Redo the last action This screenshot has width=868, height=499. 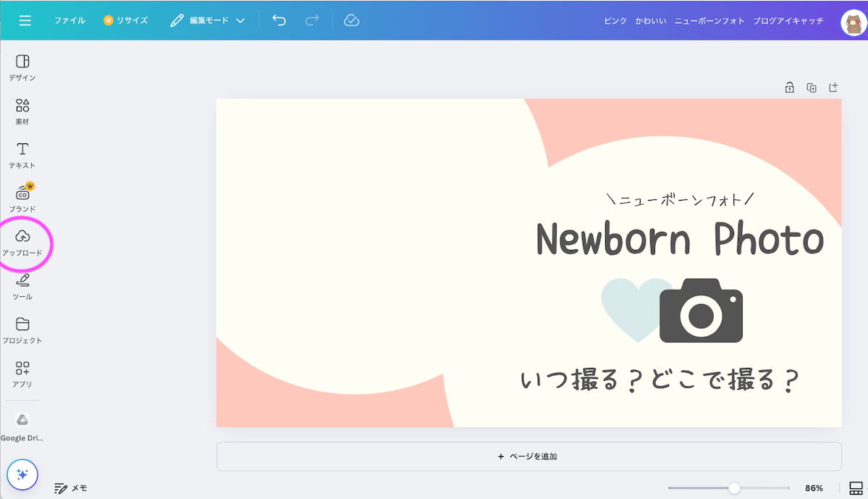click(312, 20)
